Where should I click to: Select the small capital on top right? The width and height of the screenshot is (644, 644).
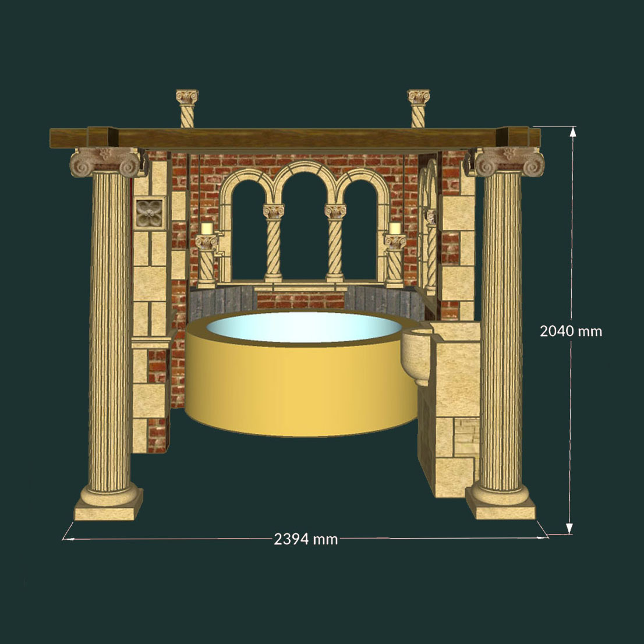(x=418, y=97)
